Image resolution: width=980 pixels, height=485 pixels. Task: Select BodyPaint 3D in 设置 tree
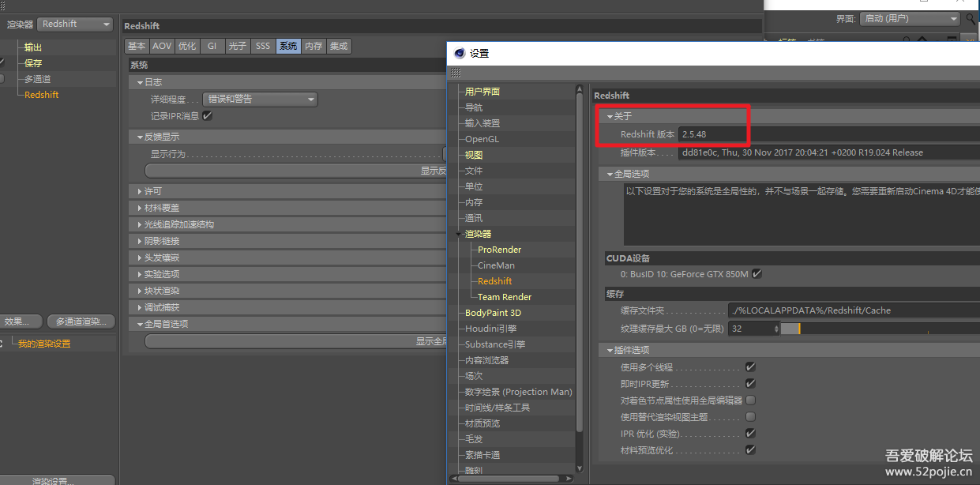tap(493, 313)
